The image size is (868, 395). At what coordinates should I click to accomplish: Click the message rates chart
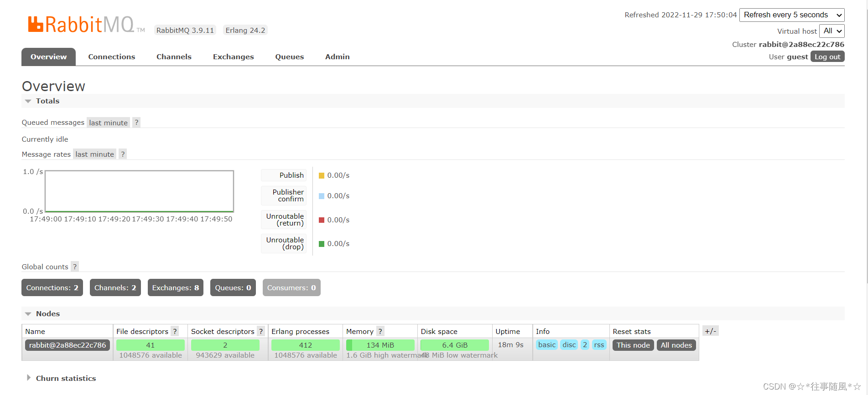point(140,191)
